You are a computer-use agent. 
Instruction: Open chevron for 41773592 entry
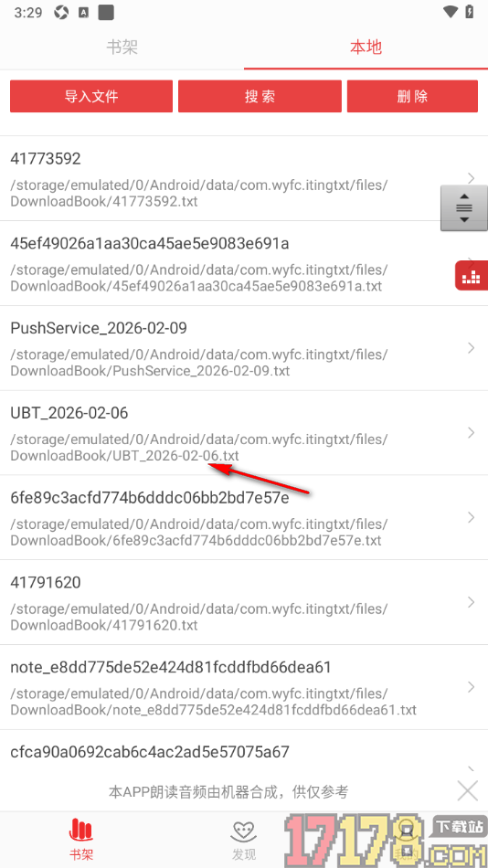(472, 177)
